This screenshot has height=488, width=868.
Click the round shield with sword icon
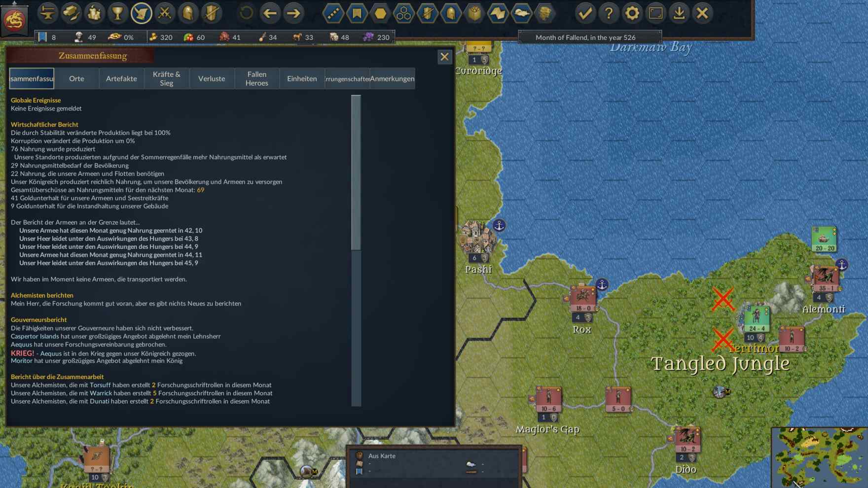point(212,13)
